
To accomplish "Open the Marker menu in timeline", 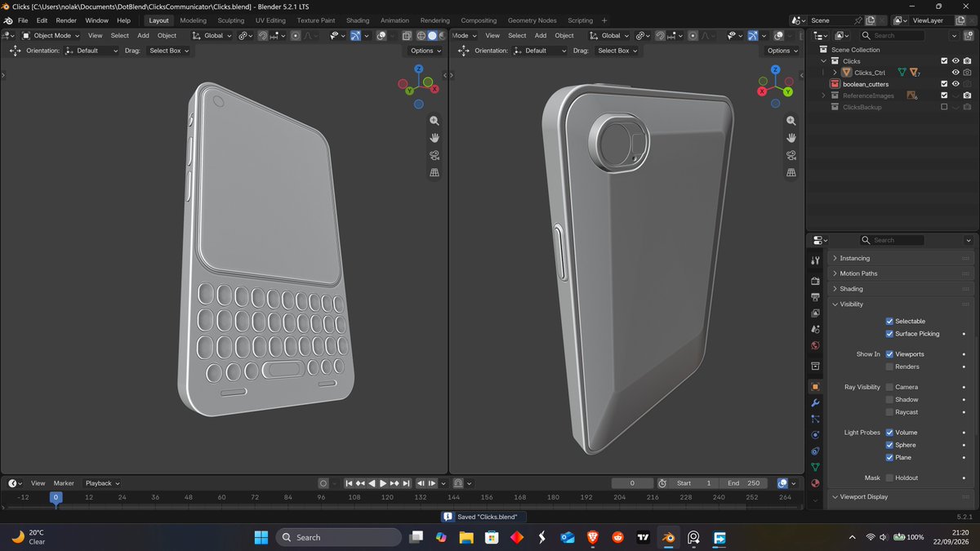I will point(64,483).
